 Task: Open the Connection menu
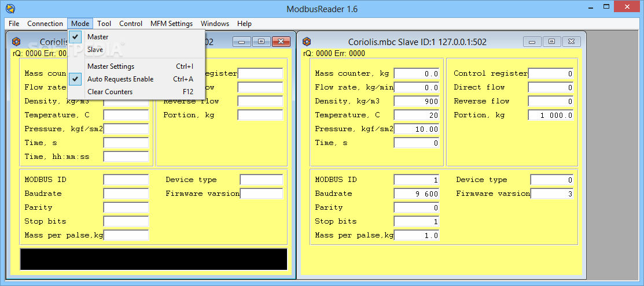[x=45, y=23]
